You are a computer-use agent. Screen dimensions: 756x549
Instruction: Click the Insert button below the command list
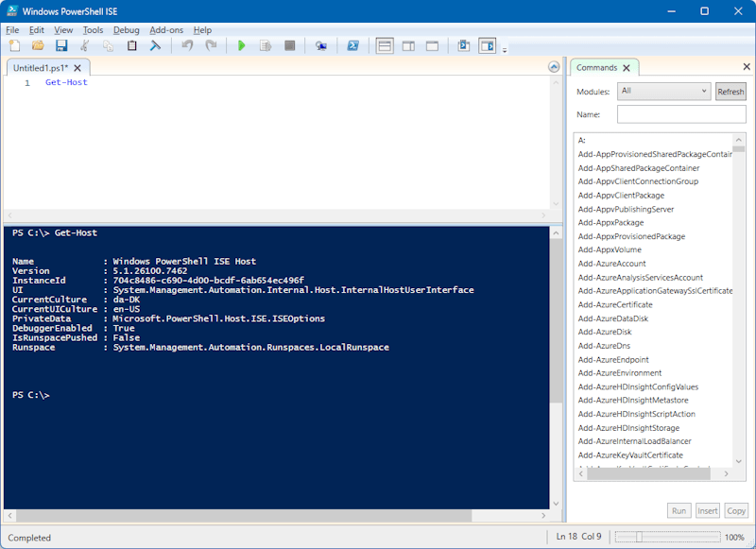coord(707,510)
